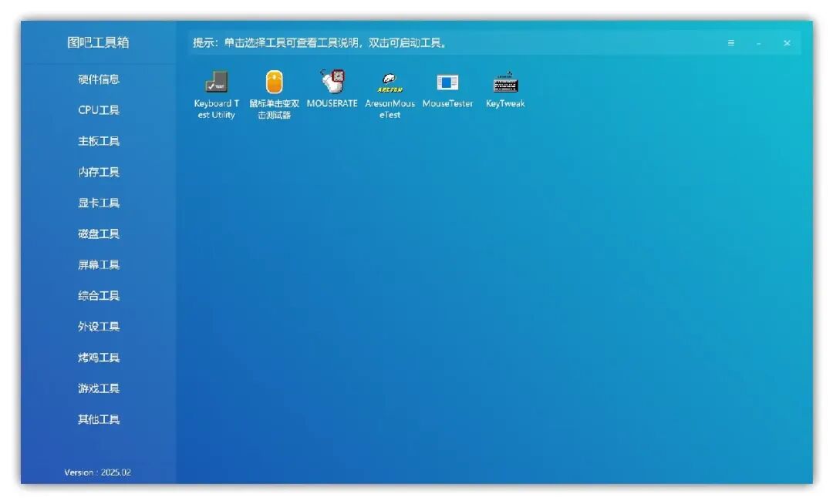This screenshot has width=833, height=504.
Task: Browse the 内存工具 section
Action: [x=98, y=172]
